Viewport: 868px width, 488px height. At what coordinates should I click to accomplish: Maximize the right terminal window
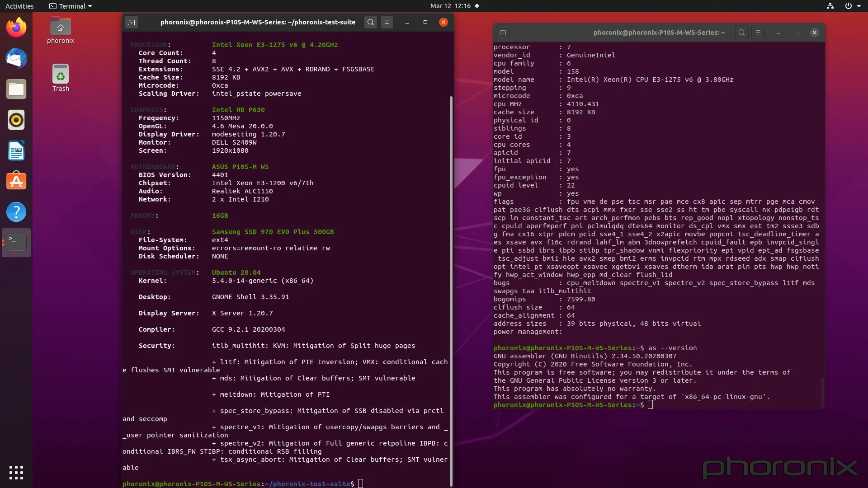797,33
